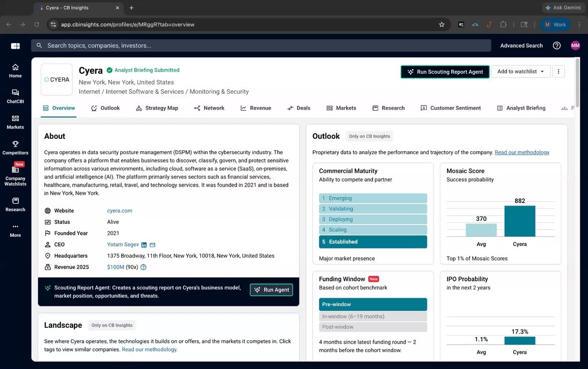The height and width of the screenshot is (369, 588).
Task: Open the Deals tab
Action: coord(299,108)
